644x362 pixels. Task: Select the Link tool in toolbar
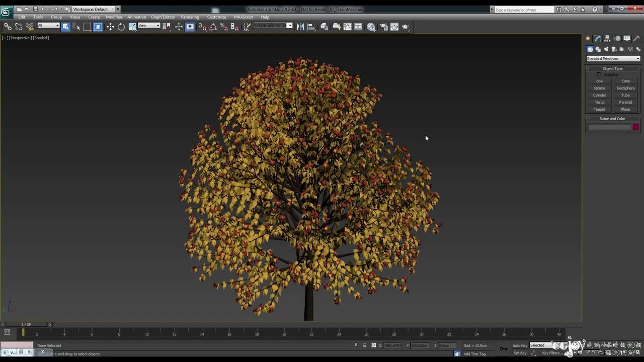click(x=8, y=27)
